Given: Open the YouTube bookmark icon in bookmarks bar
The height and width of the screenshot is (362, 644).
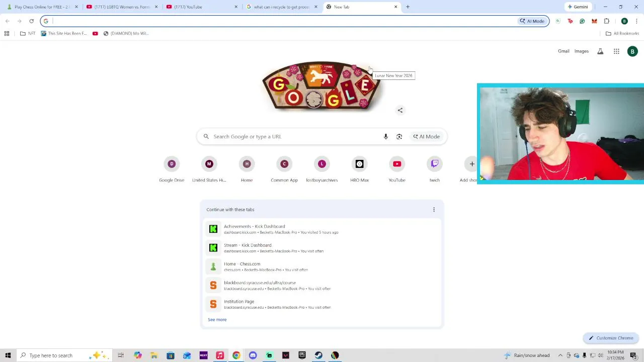Looking at the screenshot, I should click(95, 33).
